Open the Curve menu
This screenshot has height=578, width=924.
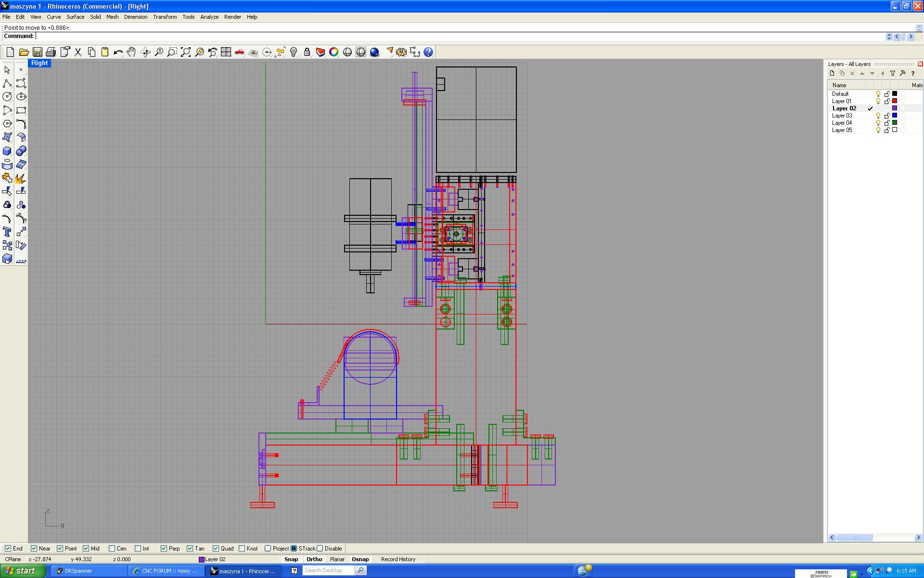click(x=53, y=17)
